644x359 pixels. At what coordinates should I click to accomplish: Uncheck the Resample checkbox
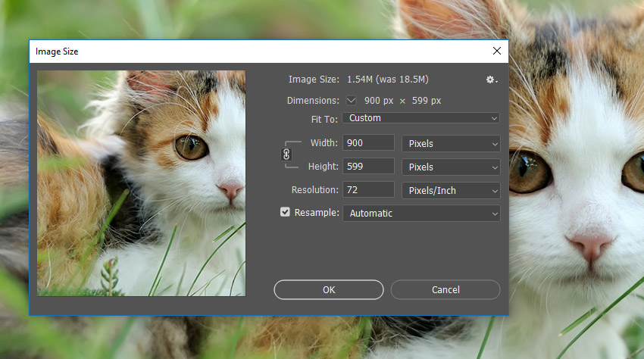(285, 212)
